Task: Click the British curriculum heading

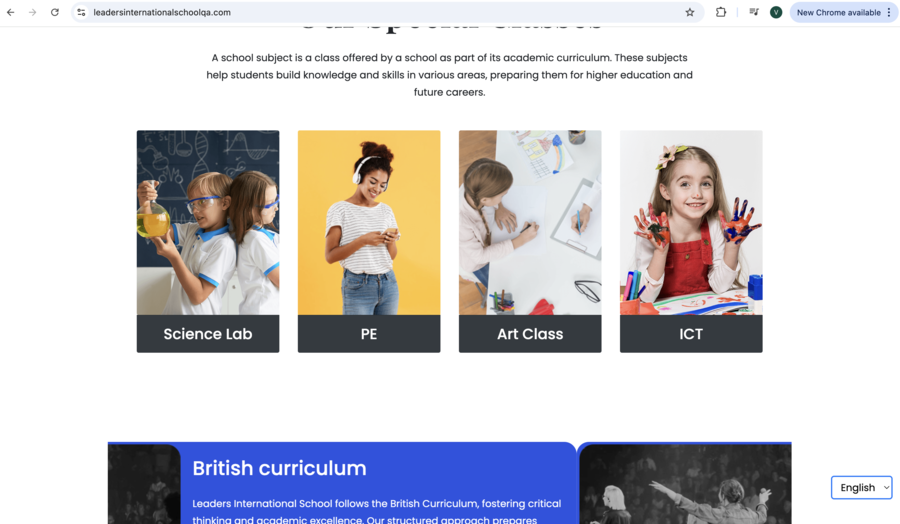Action: tap(279, 468)
